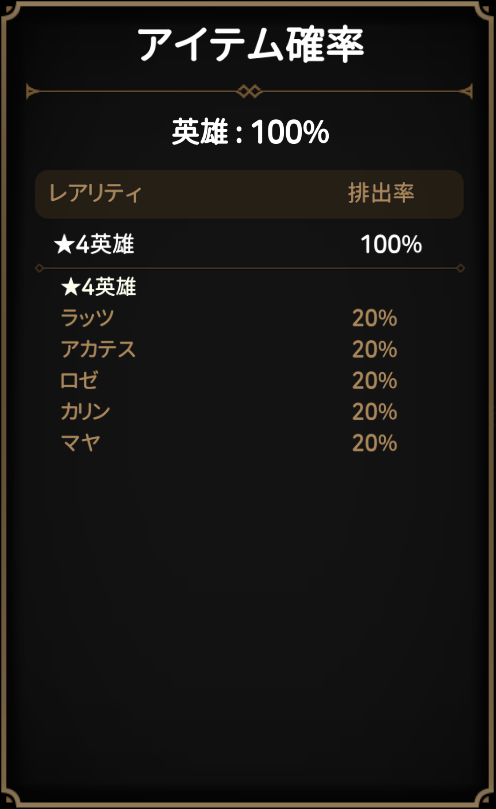Select hero マヤ in the list
Image resolution: width=496 pixels, height=809 pixels.
point(80,443)
